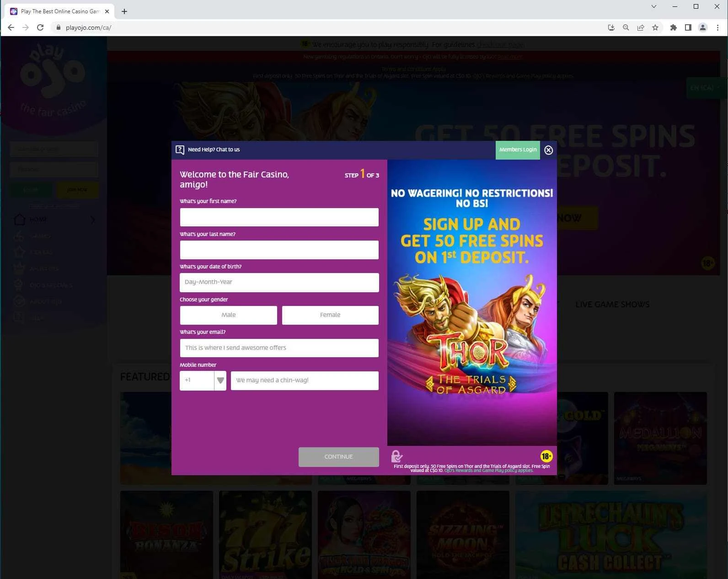The height and width of the screenshot is (579, 728).
Task: Click the install app icon in address bar
Action: 611,27
